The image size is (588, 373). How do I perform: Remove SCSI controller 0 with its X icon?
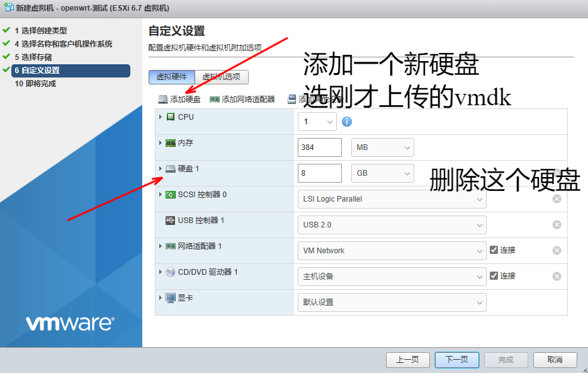tap(557, 199)
